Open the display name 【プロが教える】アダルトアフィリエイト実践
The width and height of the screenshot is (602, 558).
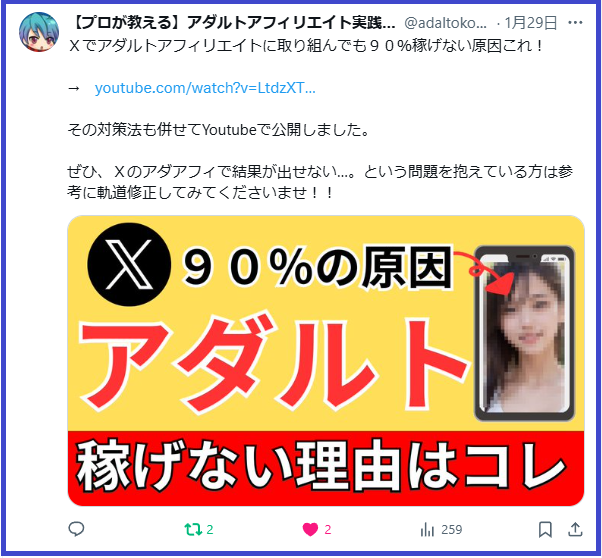[233, 23]
